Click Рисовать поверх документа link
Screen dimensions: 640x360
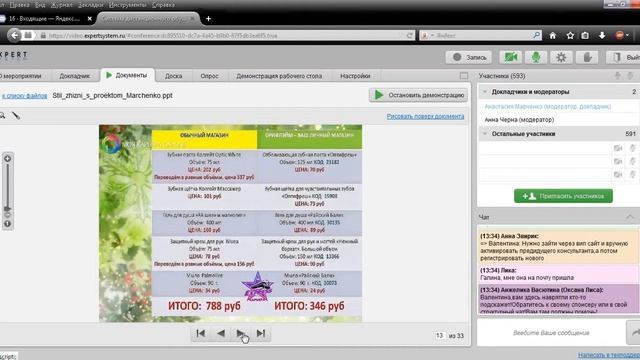click(425, 116)
